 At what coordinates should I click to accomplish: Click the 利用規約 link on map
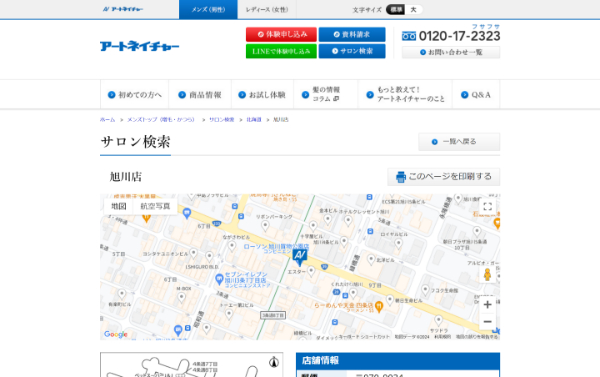coord(442,337)
